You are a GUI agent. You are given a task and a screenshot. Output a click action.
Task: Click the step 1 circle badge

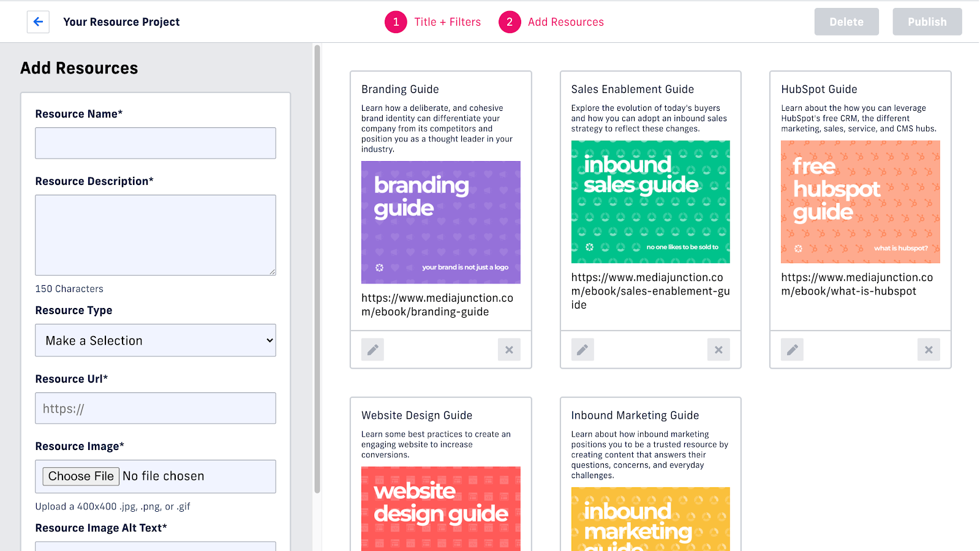click(x=396, y=22)
